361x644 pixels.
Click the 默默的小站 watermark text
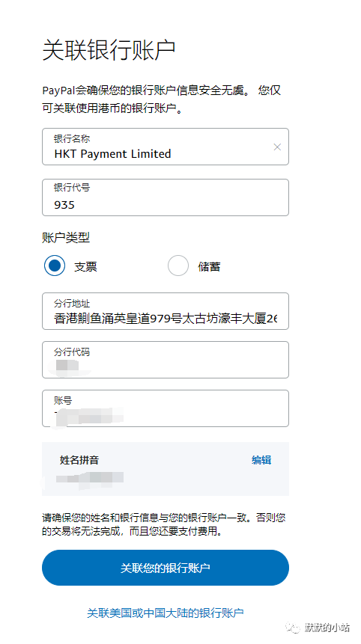point(327,628)
